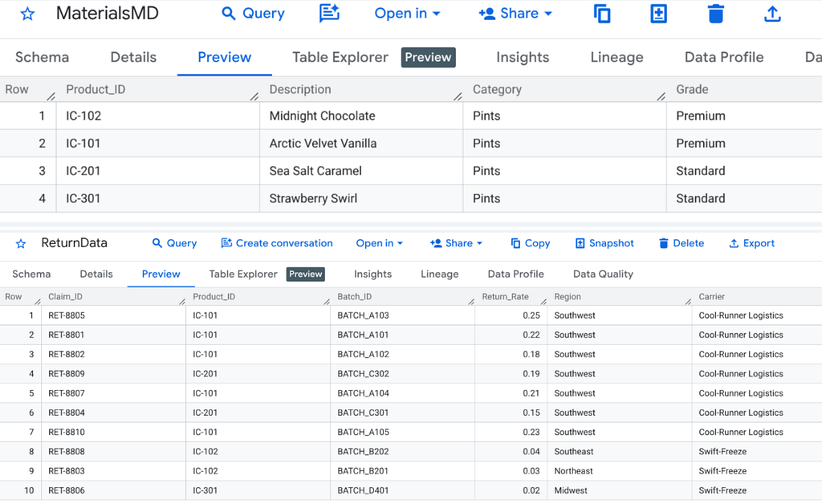Open ReturnData Table Explorer tab
This screenshot has height=504, width=822.
(267, 274)
